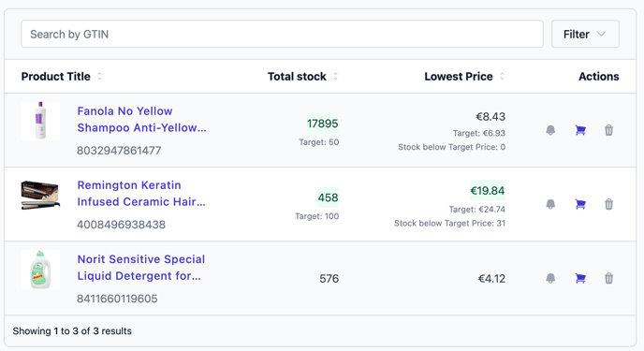644x351 pixels.
Task: Open Norit Sensitive Special Liquid Detergent link
Action: point(140,268)
